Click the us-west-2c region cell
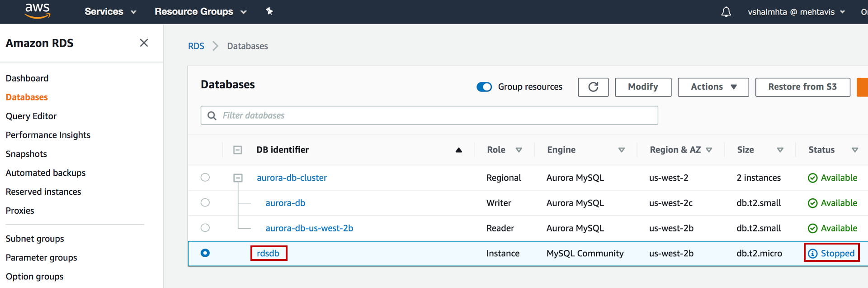Screen dimensions: 868x288 pyautogui.click(x=671, y=203)
